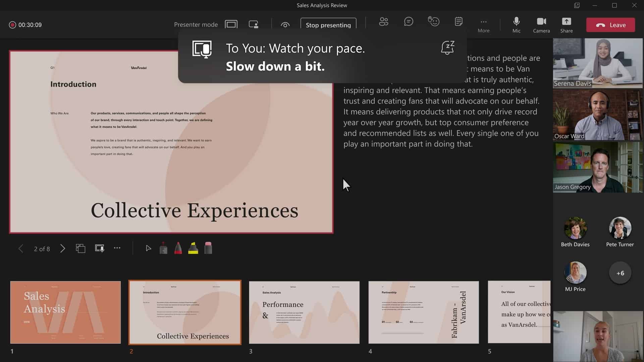Open the Reactions raise-hand menu

[x=433, y=21]
